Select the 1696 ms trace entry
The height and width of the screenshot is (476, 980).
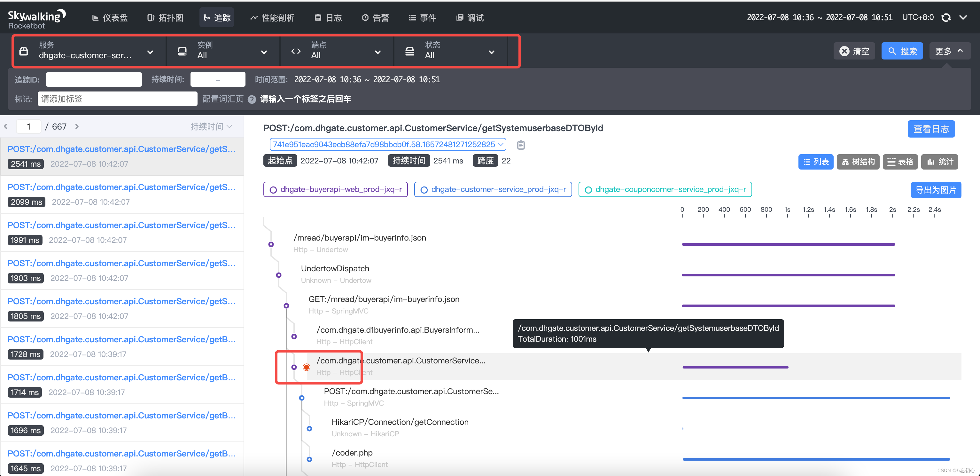click(x=122, y=423)
